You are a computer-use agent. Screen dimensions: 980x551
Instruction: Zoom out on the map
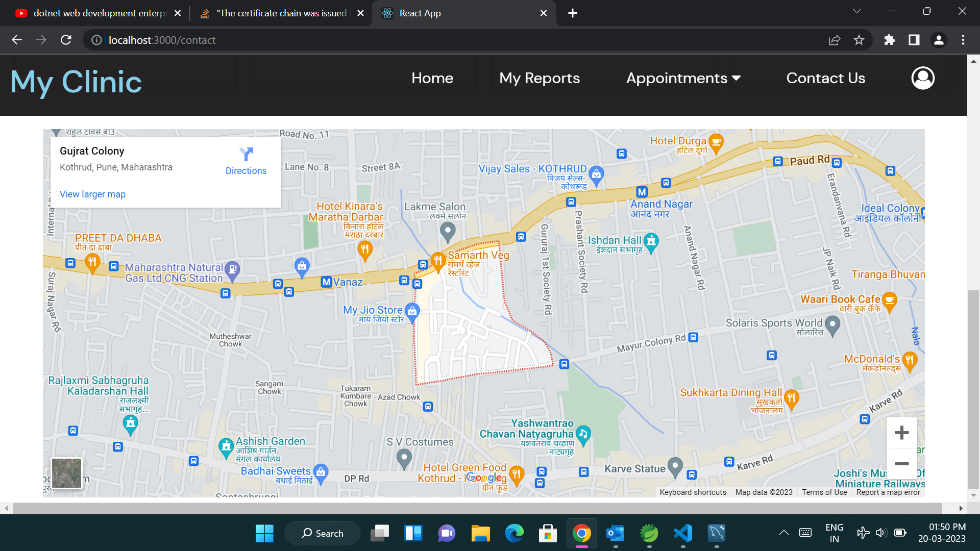[x=901, y=464]
